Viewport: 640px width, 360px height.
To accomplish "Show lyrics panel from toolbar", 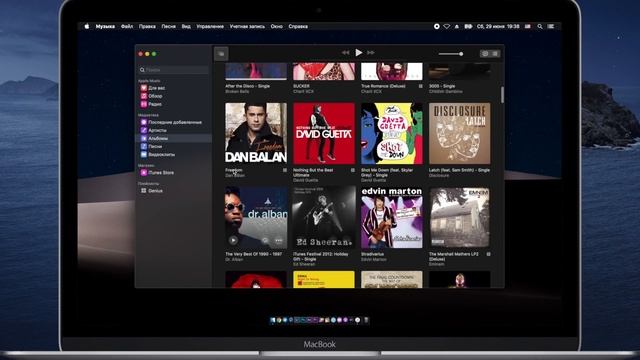I will [x=485, y=53].
